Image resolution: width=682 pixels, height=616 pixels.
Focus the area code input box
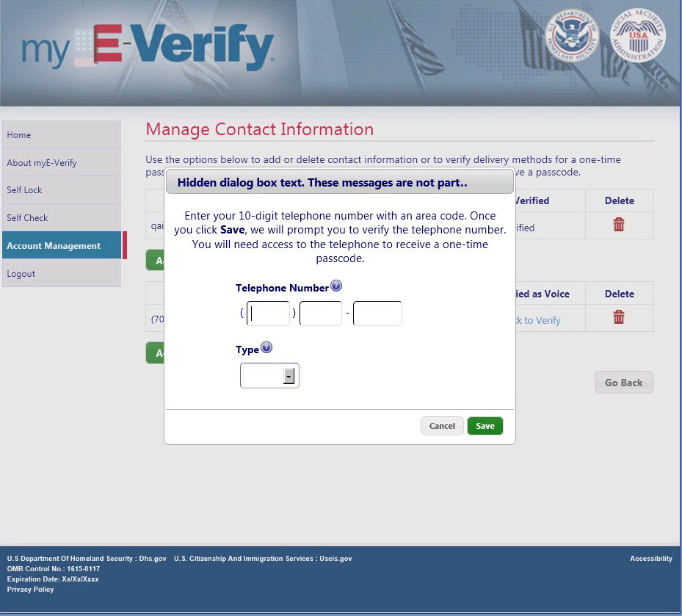[268, 314]
